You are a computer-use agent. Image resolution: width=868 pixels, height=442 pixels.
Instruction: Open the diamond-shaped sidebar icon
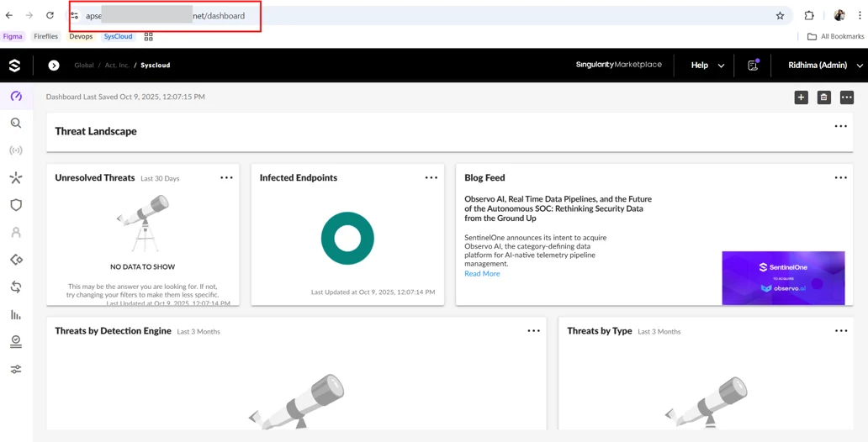[16, 260]
